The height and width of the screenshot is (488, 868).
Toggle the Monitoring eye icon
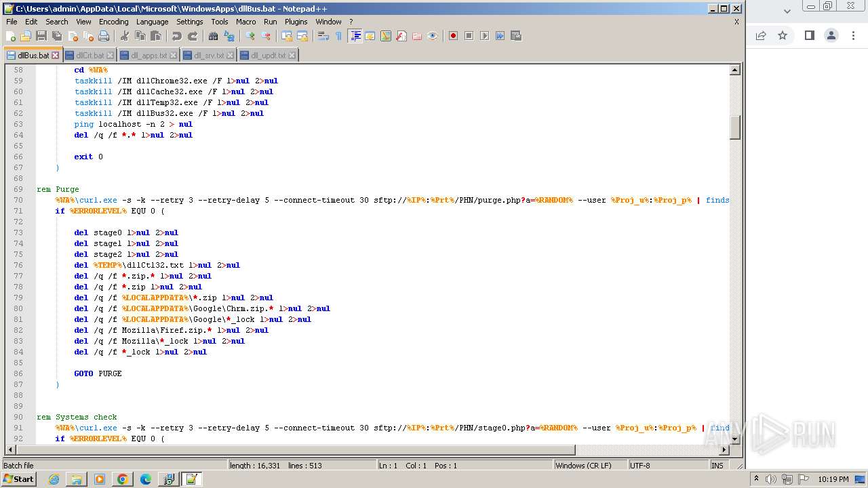[433, 36]
